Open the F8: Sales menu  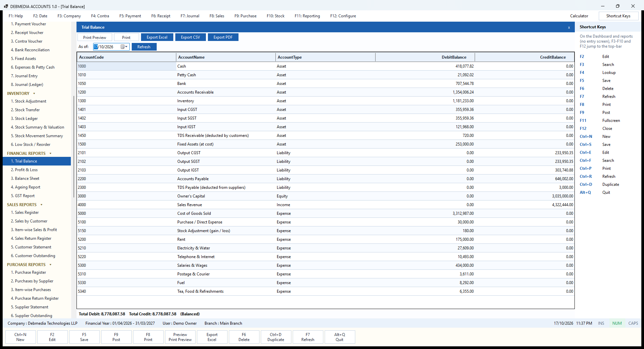[217, 16]
